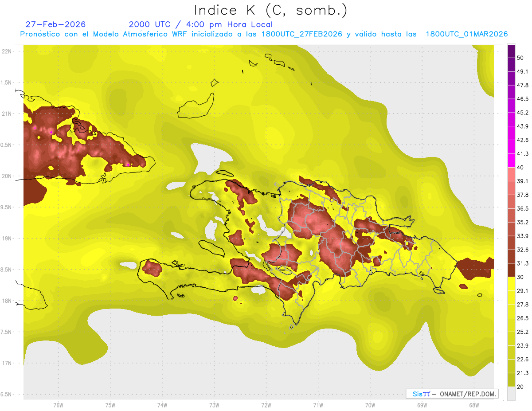Click the colorbar value "50"
Screen dimensions: 532x411
[520, 58]
